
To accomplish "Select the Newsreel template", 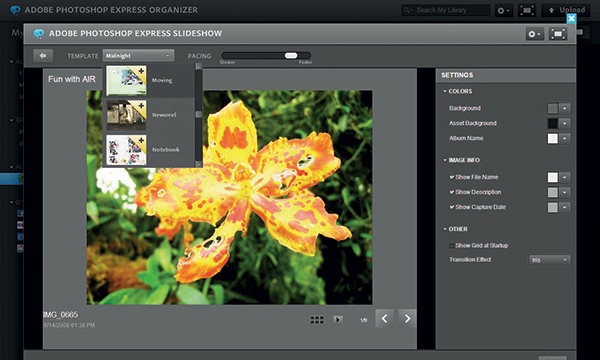I will [x=149, y=115].
